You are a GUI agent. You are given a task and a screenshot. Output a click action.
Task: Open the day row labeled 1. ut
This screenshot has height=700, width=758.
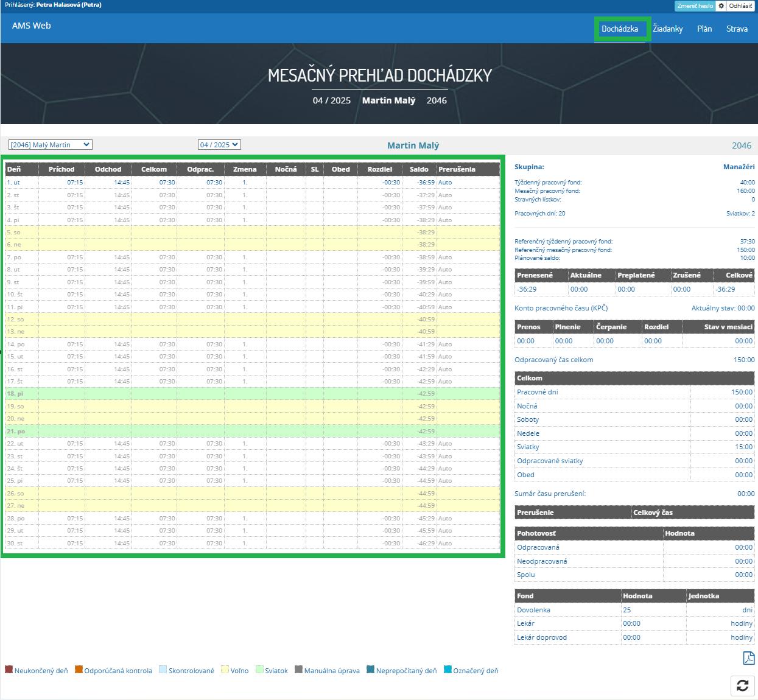click(13, 183)
